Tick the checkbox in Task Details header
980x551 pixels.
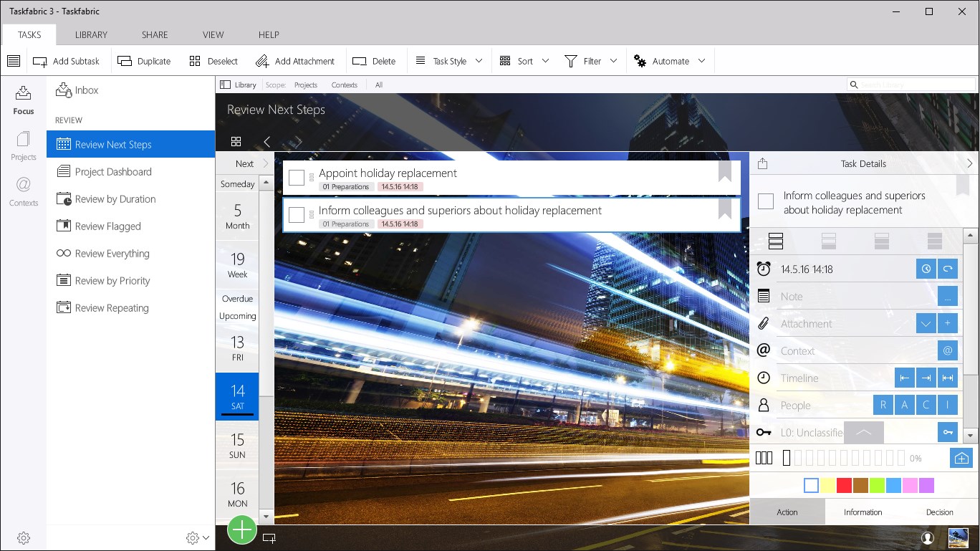pyautogui.click(x=766, y=202)
